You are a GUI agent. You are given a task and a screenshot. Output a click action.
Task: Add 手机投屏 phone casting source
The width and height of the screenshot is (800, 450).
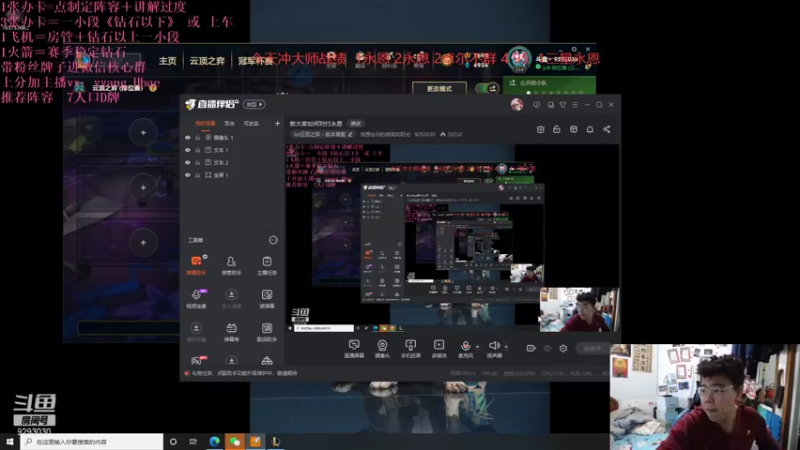(410, 348)
